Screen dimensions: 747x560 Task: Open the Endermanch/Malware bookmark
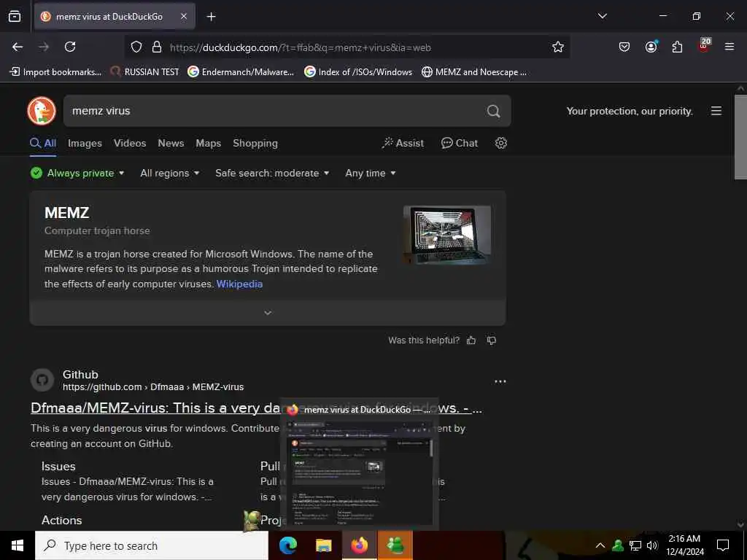click(241, 72)
